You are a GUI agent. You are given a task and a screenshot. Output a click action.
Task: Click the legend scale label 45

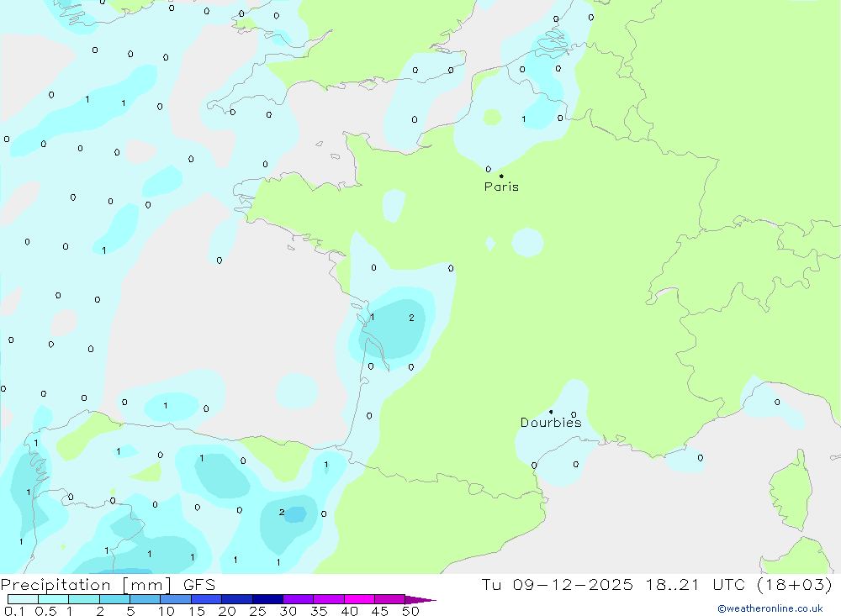(x=380, y=611)
